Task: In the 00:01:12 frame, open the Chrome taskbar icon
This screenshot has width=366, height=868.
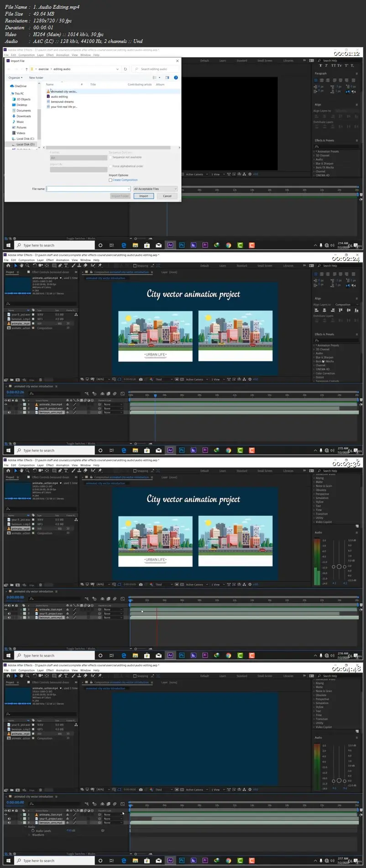Action: click(x=228, y=245)
